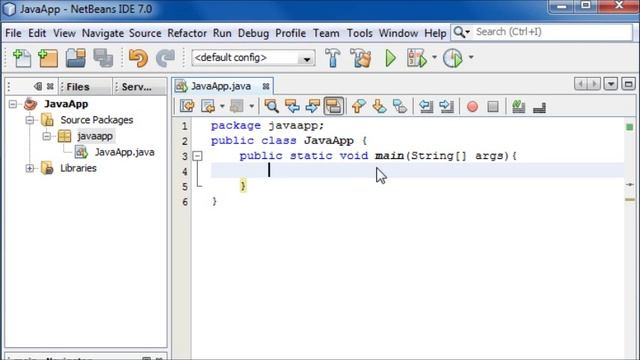Click the Redo arrow icon

click(165, 58)
